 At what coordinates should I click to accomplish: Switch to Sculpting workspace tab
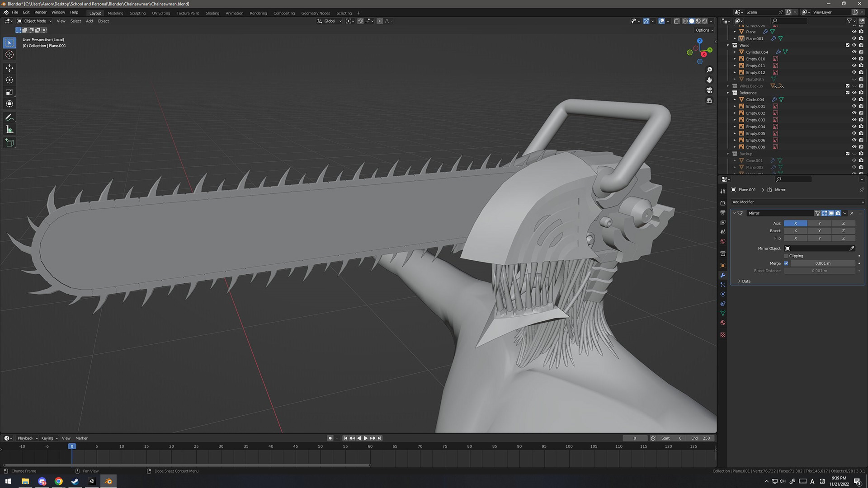(x=137, y=13)
